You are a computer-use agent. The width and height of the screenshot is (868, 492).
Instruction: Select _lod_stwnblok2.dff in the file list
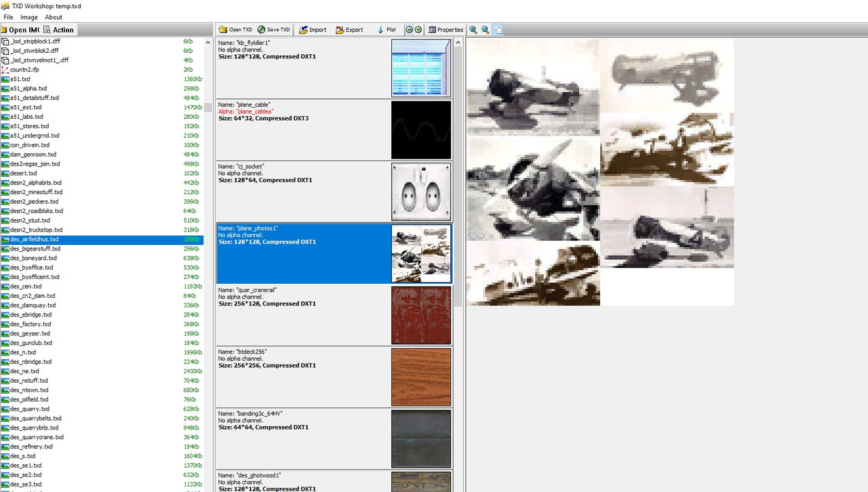point(102,51)
